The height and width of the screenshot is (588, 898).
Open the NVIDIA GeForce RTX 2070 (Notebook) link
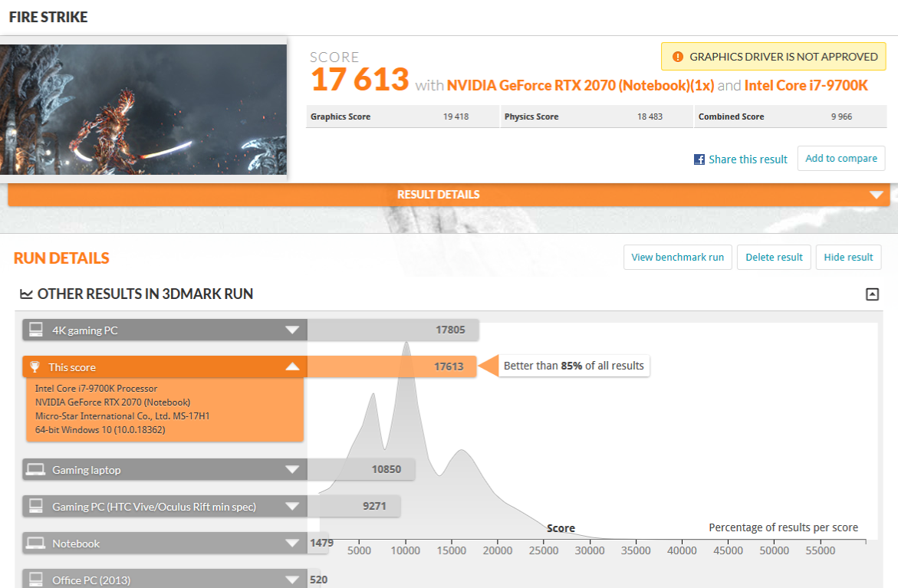(581, 85)
